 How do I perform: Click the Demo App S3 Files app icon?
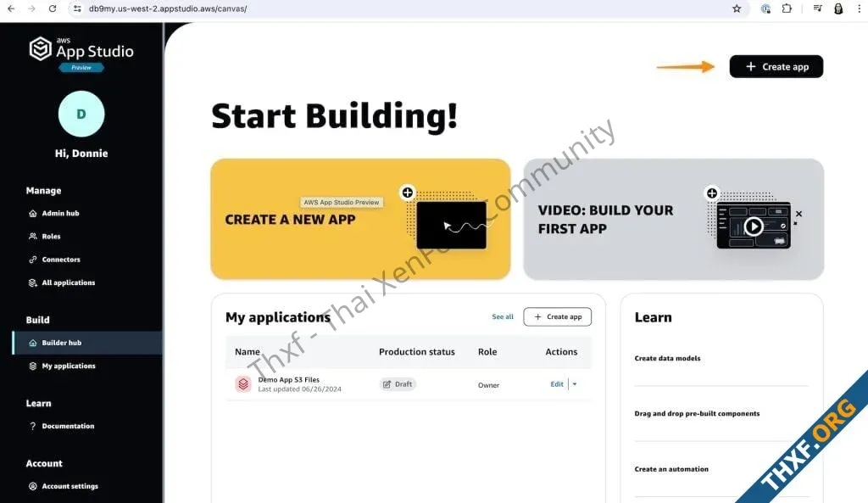[x=243, y=384]
